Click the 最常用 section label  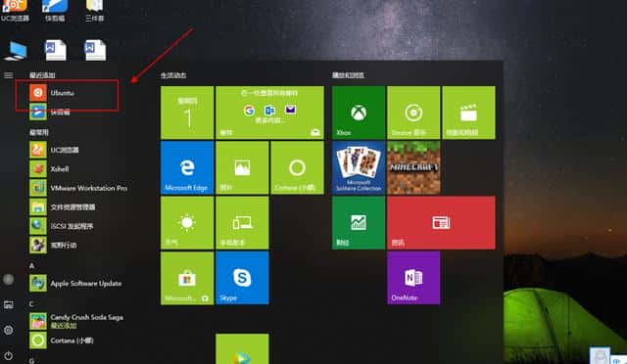[x=39, y=132]
